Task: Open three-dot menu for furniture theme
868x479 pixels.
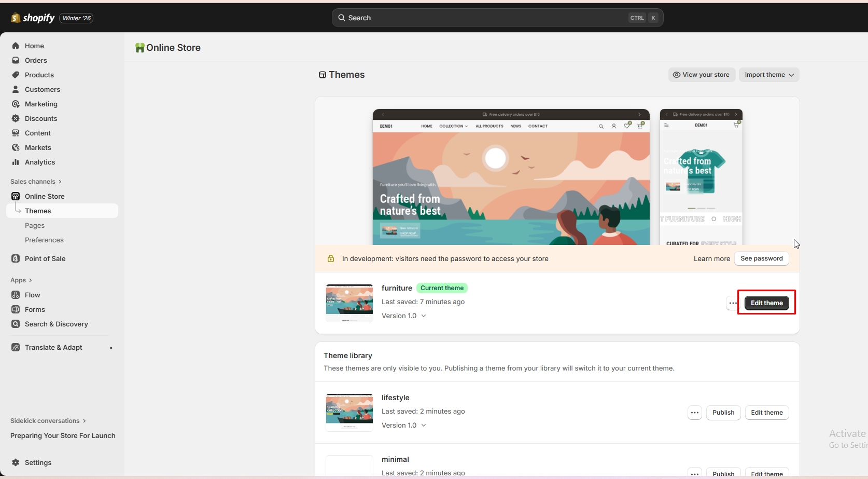Action: click(x=733, y=303)
